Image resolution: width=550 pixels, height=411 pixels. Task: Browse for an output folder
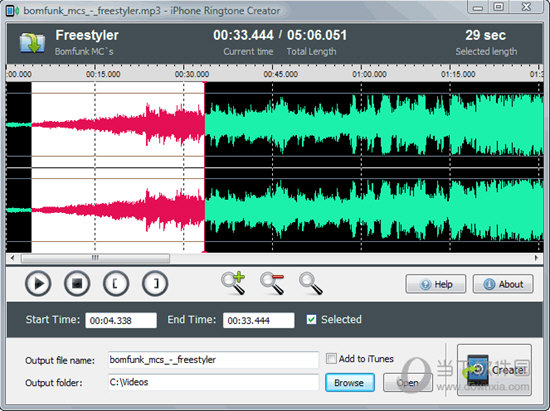pos(350,383)
